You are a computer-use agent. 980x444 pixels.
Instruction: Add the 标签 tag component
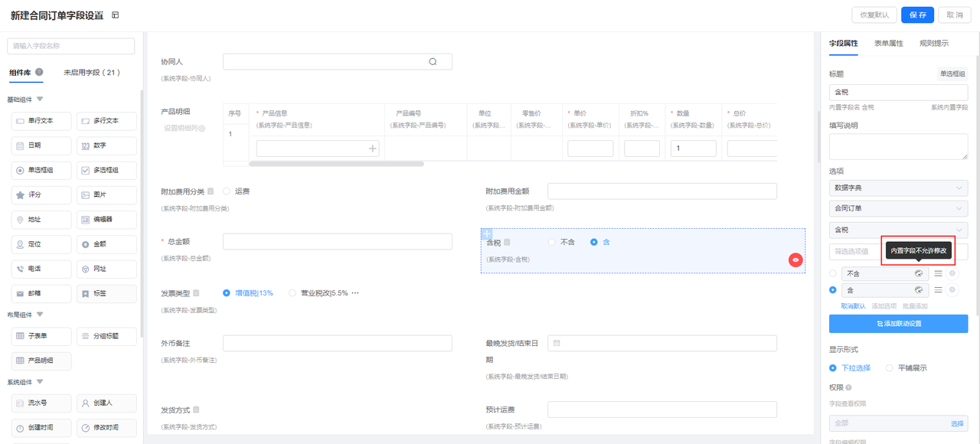(107, 293)
